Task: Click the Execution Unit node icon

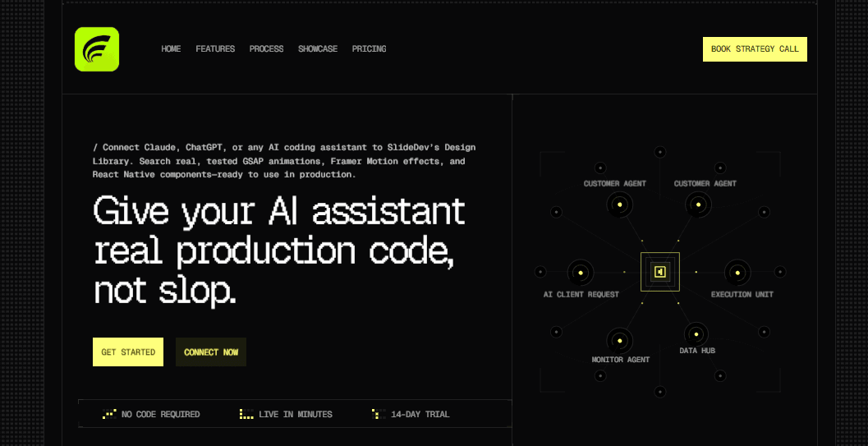Action: (x=737, y=272)
